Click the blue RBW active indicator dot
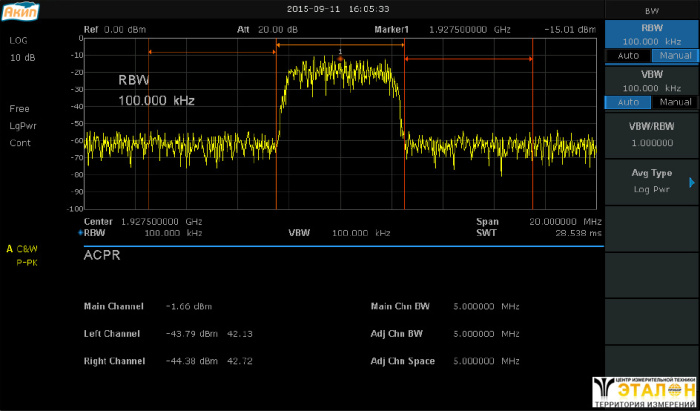The height and width of the screenshot is (411, 700). point(81,232)
